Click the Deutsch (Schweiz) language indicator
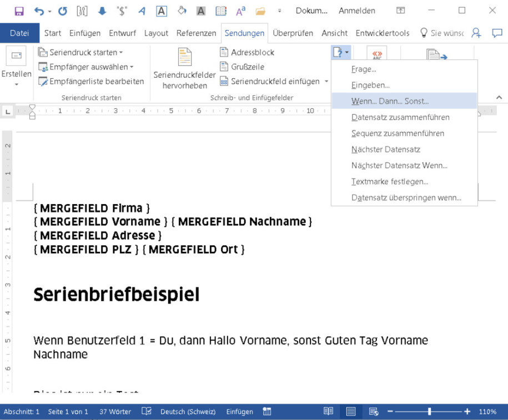Viewport: 508px width, 420px height. [x=188, y=412]
